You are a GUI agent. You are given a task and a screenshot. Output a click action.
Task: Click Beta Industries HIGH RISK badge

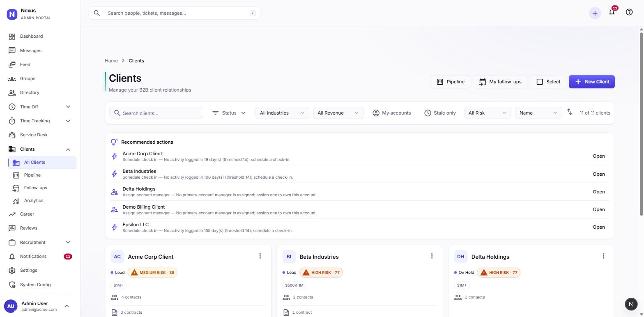click(x=321, y=273)
